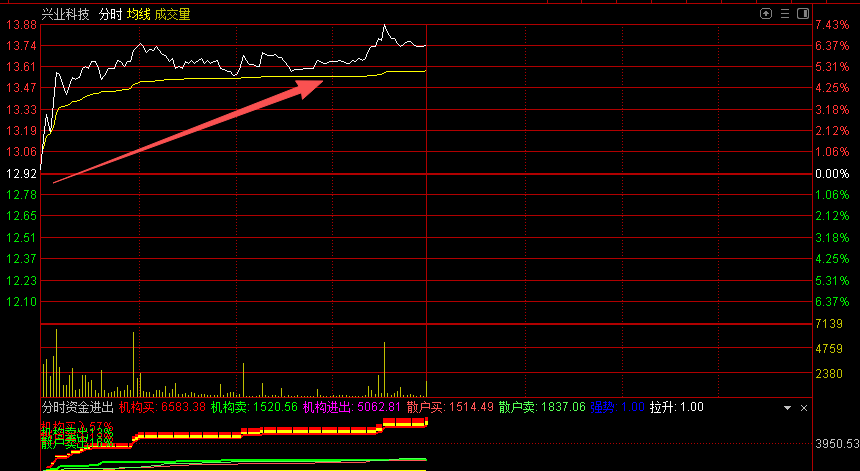This screenshot has height=471, width=860.
Task: Open the three-line list menu icon
Action: pos(783,14)
